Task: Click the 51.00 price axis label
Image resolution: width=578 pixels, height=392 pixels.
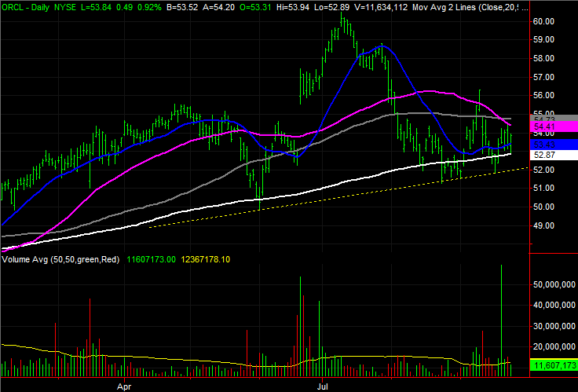Action: (x=543, y=189)
